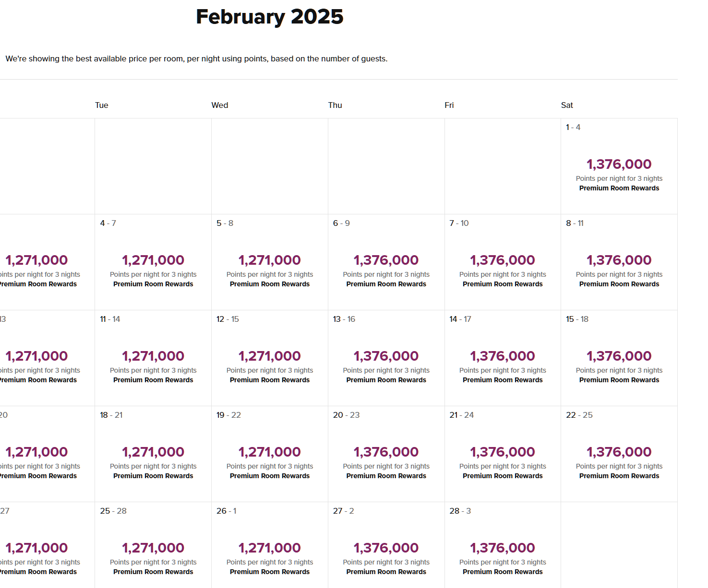Pick the 27 - 2 Thursday stay
The width and height of the screenshot is (708, 588).
386,545
